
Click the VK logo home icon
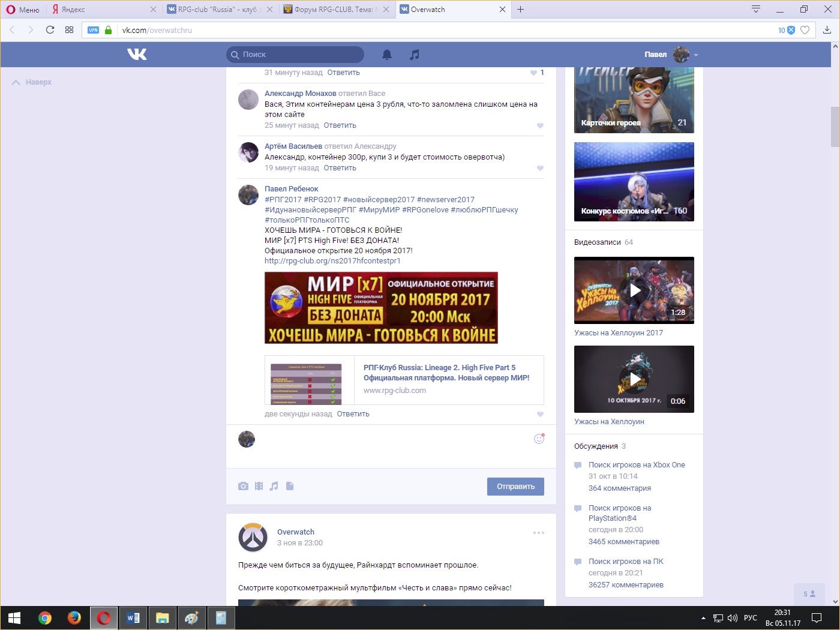point(137,55)
